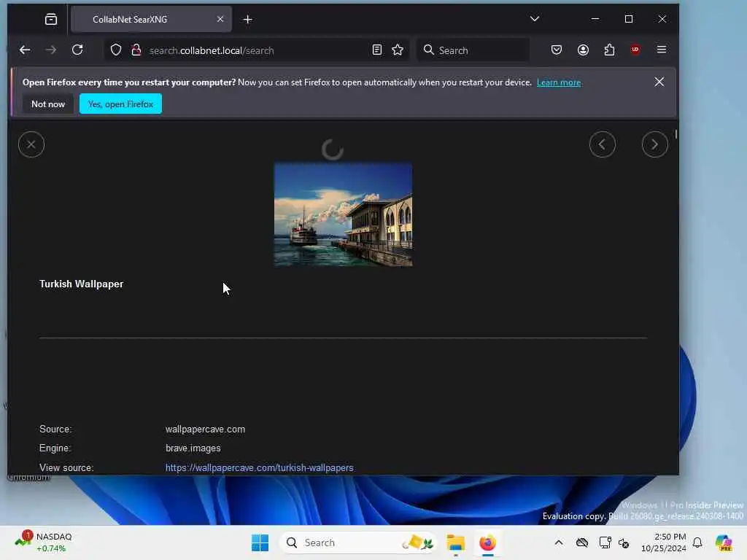Image resolution: width=747 pixels, height=560 pixels.
Task: Click the wallpapercave.com source text
Action: point(205,429)
